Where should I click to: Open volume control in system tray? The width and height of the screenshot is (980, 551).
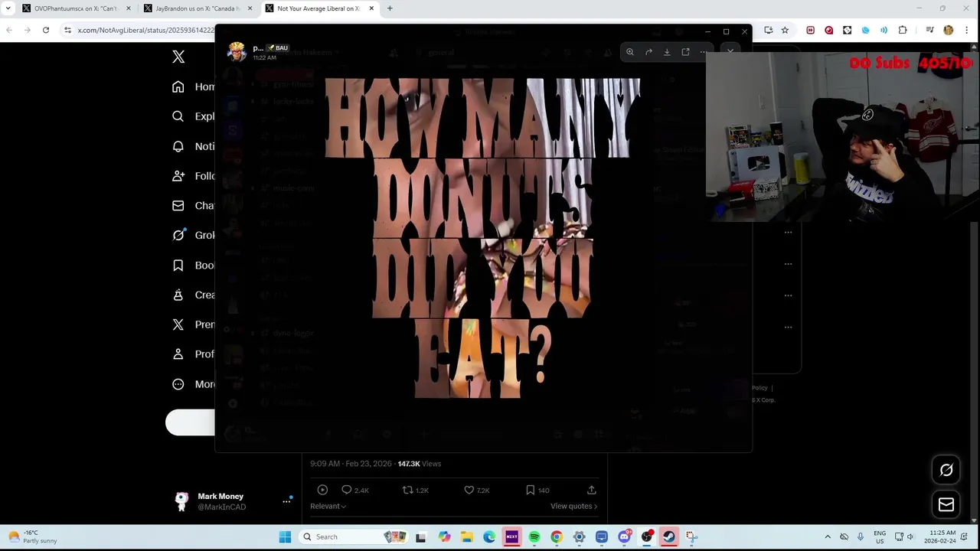(x=910, y=536)
